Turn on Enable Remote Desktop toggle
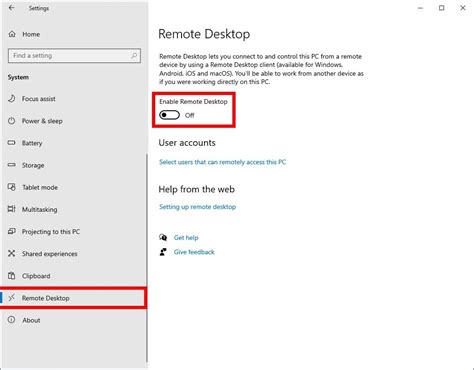Viewport: 474px width, 370px height. pyautogui.click(x=169, y=115)
